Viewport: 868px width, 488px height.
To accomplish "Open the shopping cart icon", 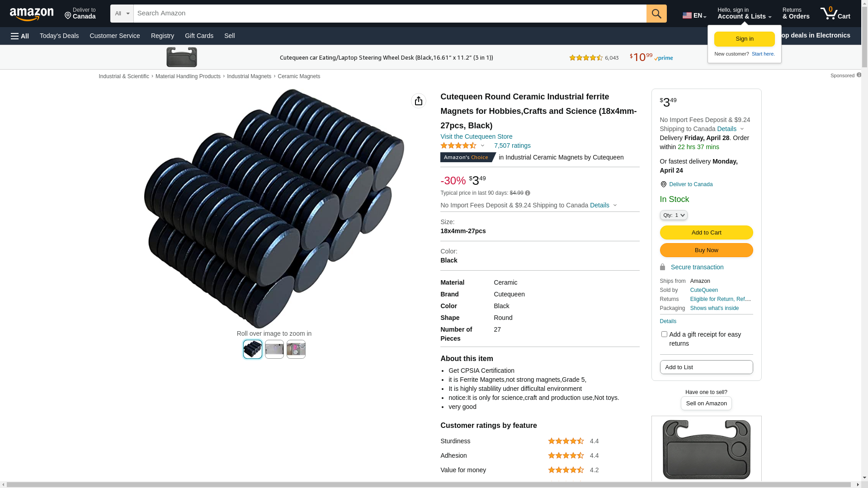I will pyautogui.click(x=835, y=14).
